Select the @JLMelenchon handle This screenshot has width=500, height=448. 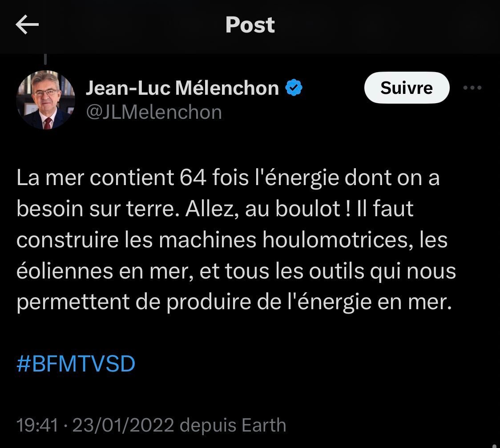click(x=154, y=113)
